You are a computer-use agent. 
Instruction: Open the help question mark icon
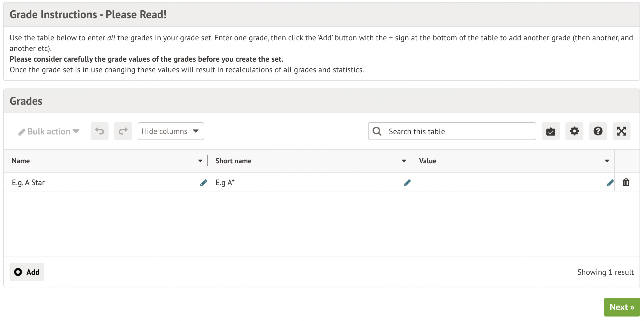pos(598,131)
